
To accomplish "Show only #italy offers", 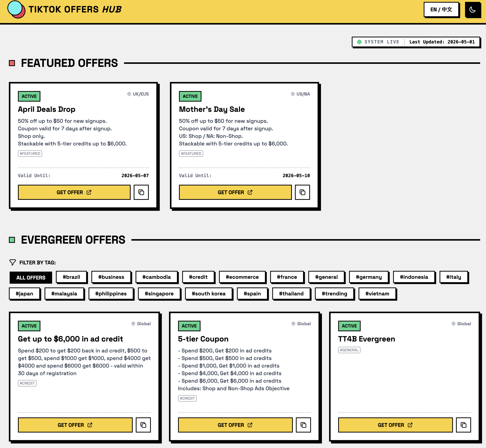I will click(x=454, y=277).
